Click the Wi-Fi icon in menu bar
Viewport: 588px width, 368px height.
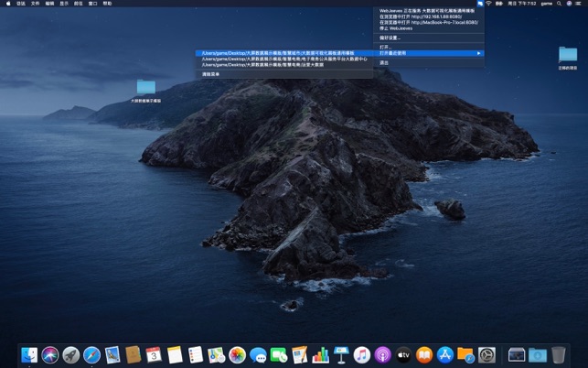click(x=488, y=4)
